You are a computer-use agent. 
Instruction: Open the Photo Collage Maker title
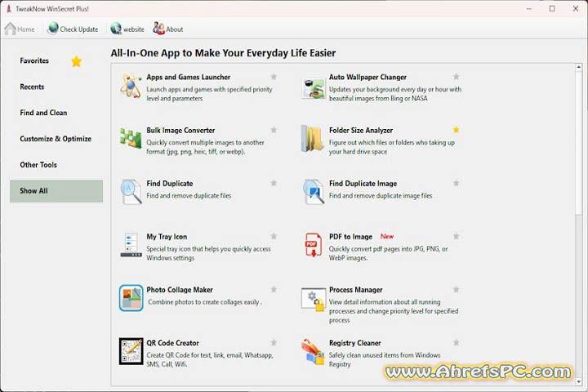point(180,290)
